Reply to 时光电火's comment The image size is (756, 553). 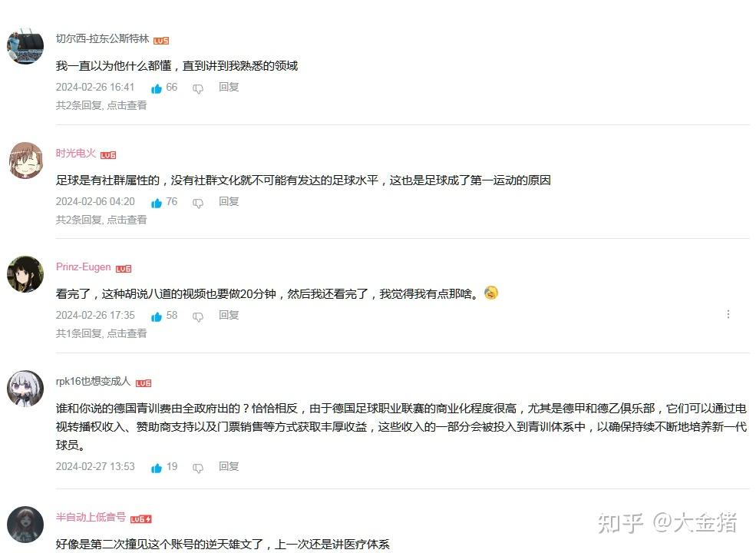tap(229, 201)
